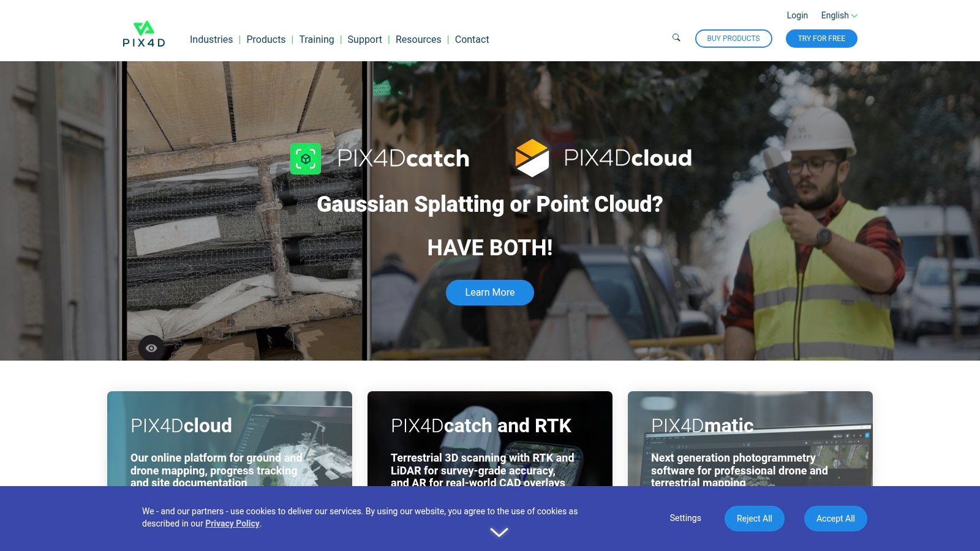Viewport: 980px width, 551px height.
Task: Open the PIX4Dcloud product card
Action: (230, 439)
